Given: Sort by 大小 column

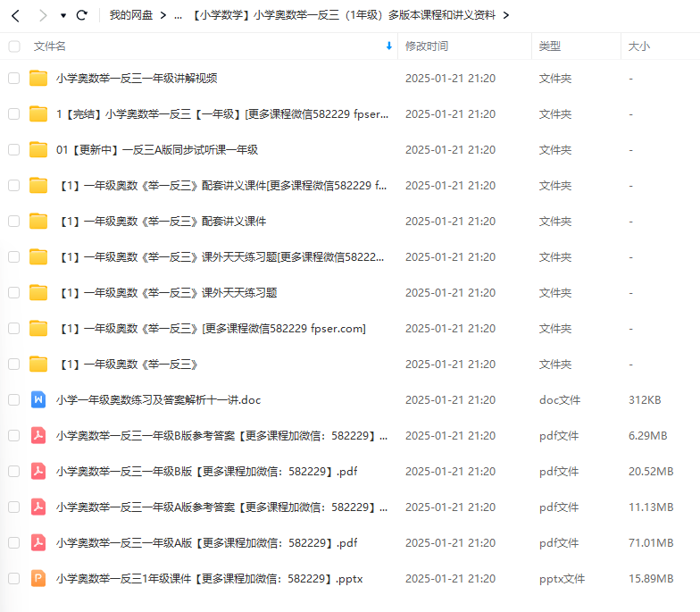Looking at the screenshot, I should (x=639, y=46).
